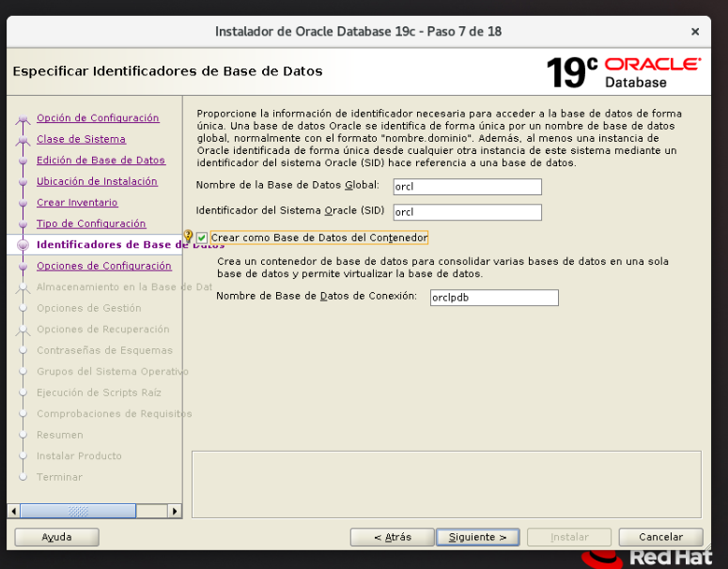Open the Opción de Configuración step link
728x569 pixels.
(x=98, y=118)
